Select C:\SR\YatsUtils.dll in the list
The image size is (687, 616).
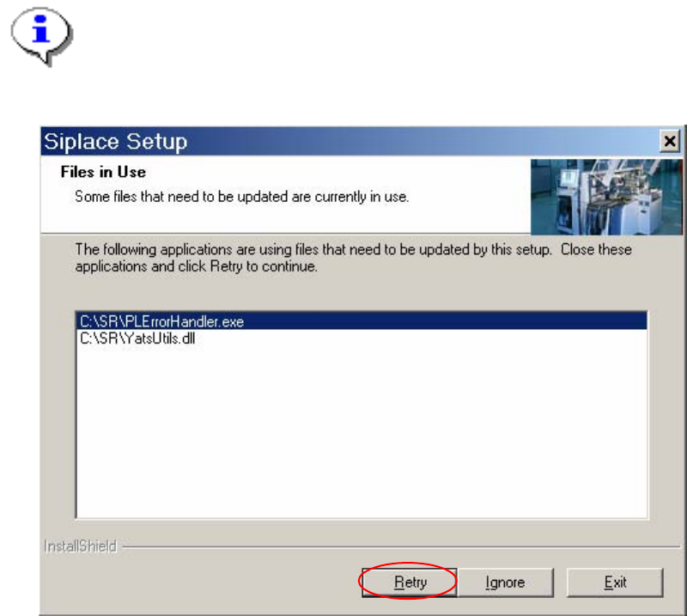coord(361,338)
